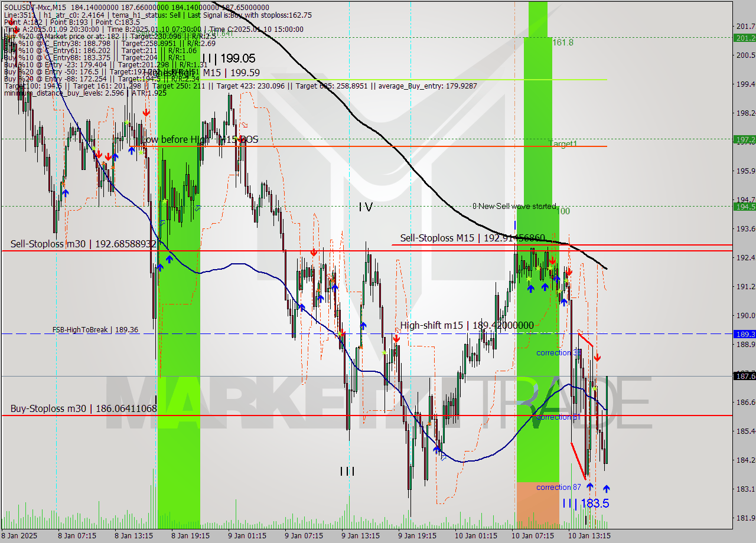Click the 186.6 price axis value

pyautogui.click(x=746, y=403)
